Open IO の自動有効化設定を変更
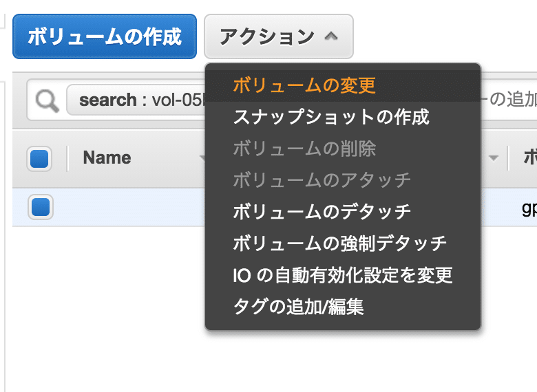The image size is (537, 392). tap(343, 275)
